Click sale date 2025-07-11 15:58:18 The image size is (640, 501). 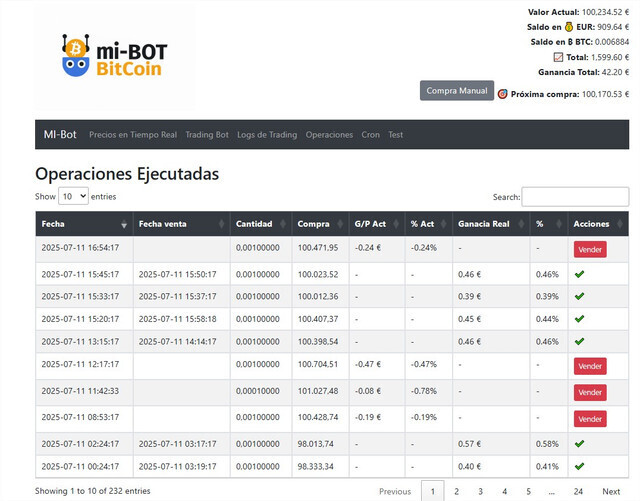pos(178,319)
